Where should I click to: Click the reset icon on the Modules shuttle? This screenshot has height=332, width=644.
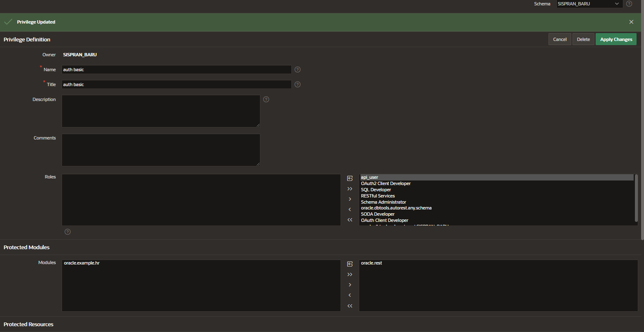tap(350, 263)
